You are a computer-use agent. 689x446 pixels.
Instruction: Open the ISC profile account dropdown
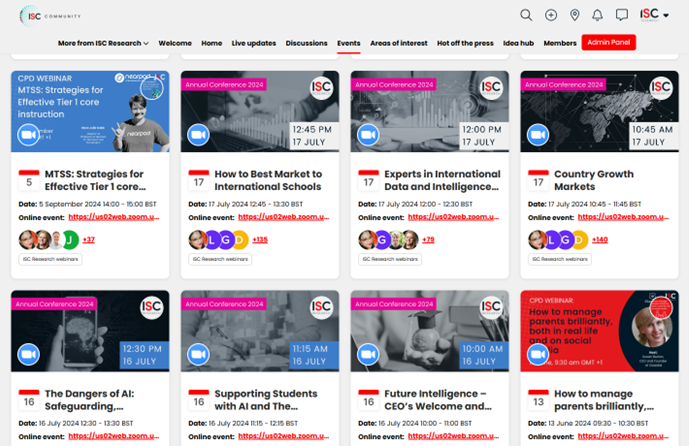point(654,15)
